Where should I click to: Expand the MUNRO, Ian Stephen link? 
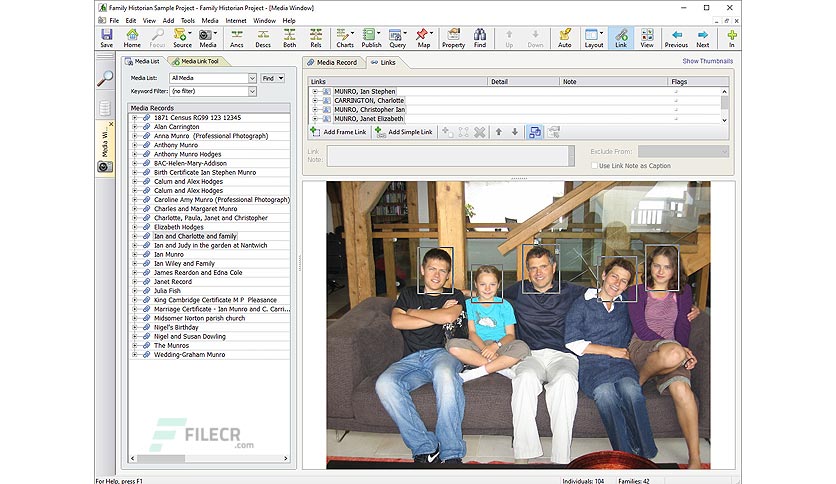(315, 92)
